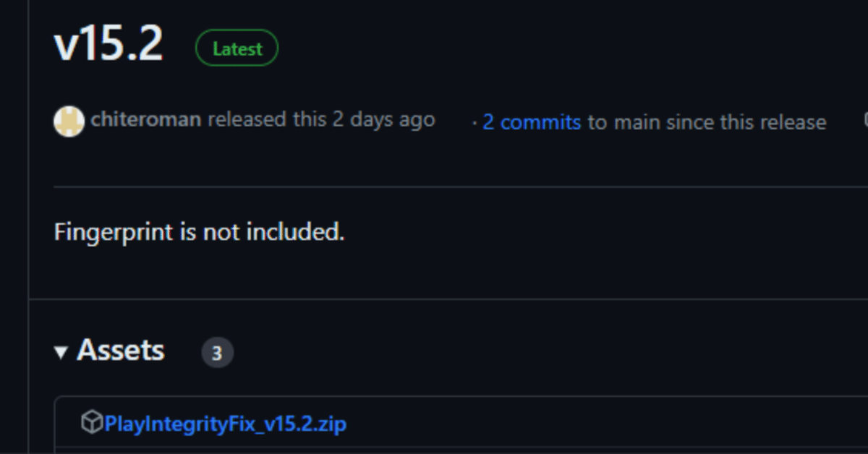Image resolution: width=868 pixels, height=454 pixels.
Task: Click the Latest label next to v15.2
Action: tap(237, 48)
